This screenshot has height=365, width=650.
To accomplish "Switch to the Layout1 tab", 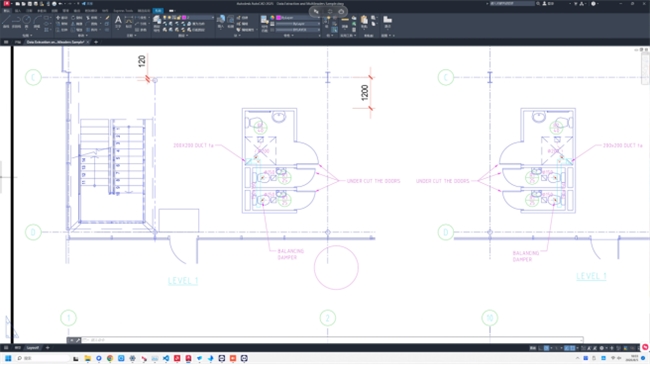I will (x=32, y=348).
